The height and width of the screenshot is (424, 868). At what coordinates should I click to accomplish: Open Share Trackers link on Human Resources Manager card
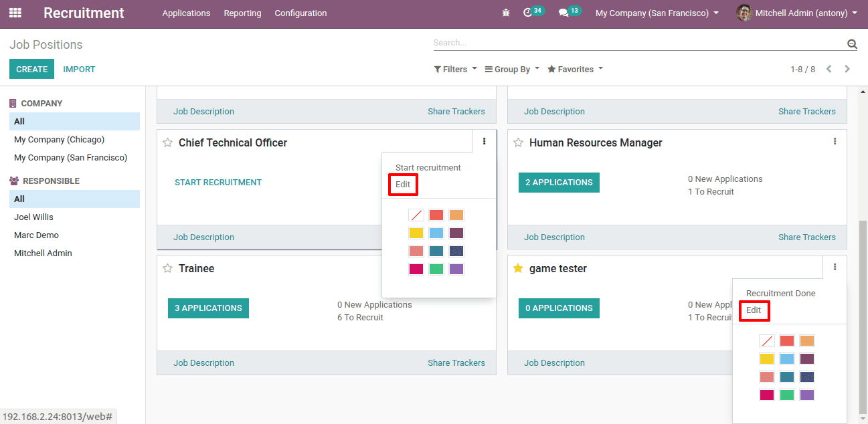point(807,237)
